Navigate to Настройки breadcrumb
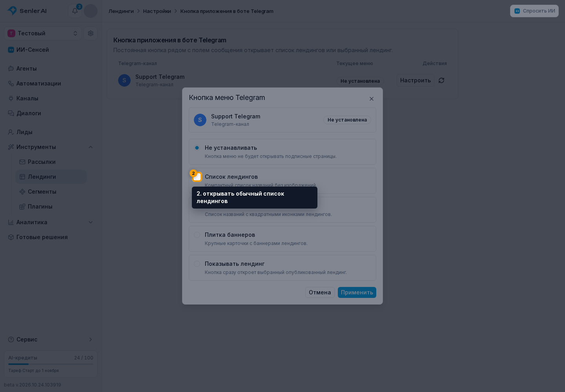The image size is (565, 392). click(x=157, y=11)
